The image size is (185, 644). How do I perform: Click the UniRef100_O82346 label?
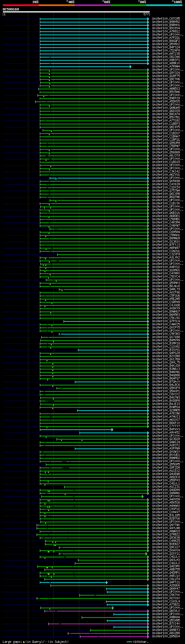coord(166,57)
